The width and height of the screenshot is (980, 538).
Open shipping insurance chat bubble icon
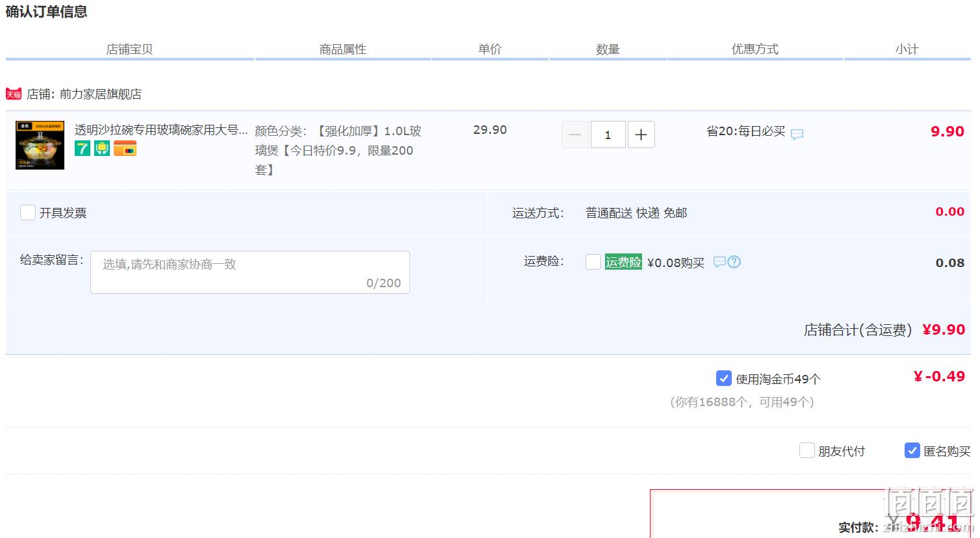click(719, 262)
